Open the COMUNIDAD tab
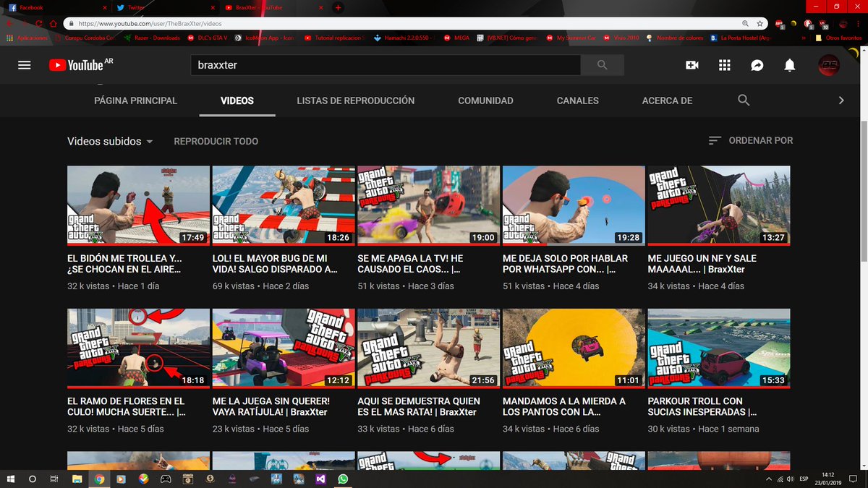This screenshot has height=488, width=868. click(485, 100)
